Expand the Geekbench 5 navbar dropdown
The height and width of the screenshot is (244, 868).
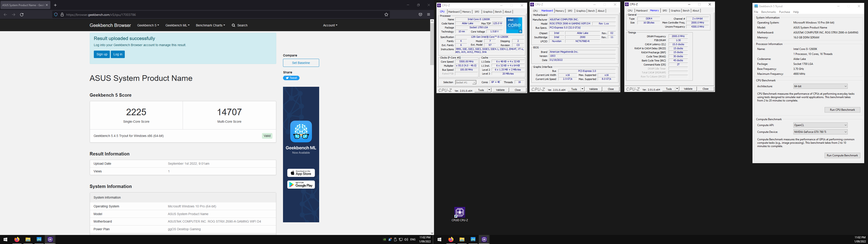(148, 25)
